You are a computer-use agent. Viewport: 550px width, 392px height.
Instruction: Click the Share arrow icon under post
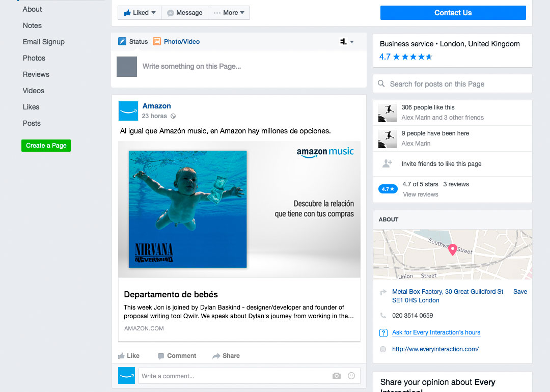216,356
